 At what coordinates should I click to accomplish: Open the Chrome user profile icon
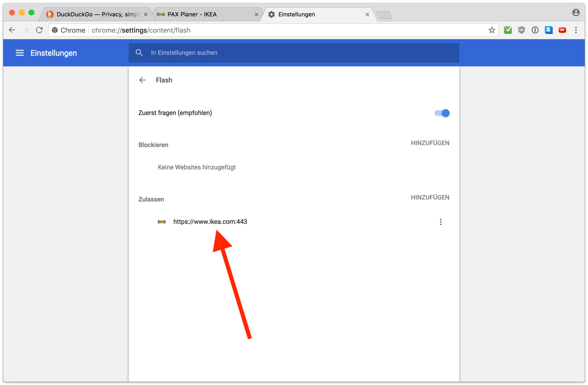(x=576, y=13)
